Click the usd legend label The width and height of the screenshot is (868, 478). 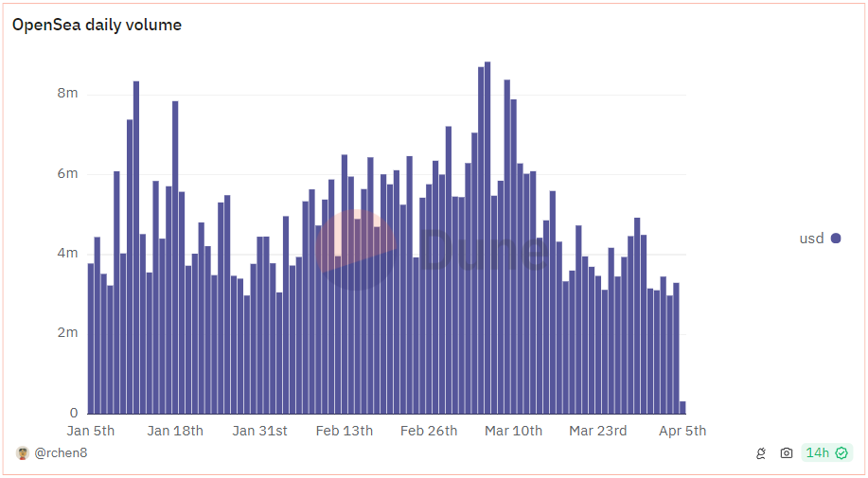[811, 239]
